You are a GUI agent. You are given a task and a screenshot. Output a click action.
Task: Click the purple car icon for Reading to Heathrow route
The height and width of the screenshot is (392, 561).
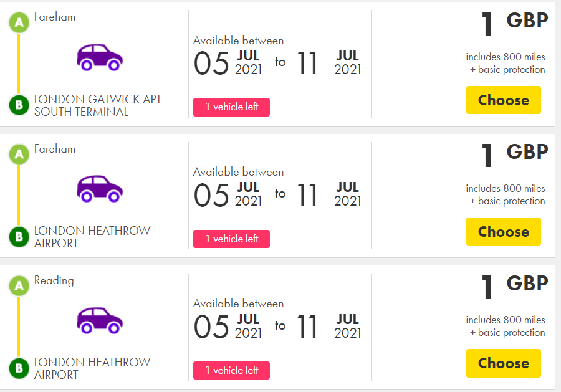click(x=99, y=320)
